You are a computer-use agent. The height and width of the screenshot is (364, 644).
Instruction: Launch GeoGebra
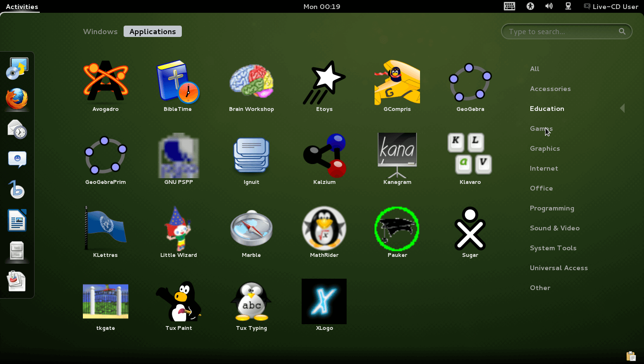pyautogui.click(x=470, y=85)
